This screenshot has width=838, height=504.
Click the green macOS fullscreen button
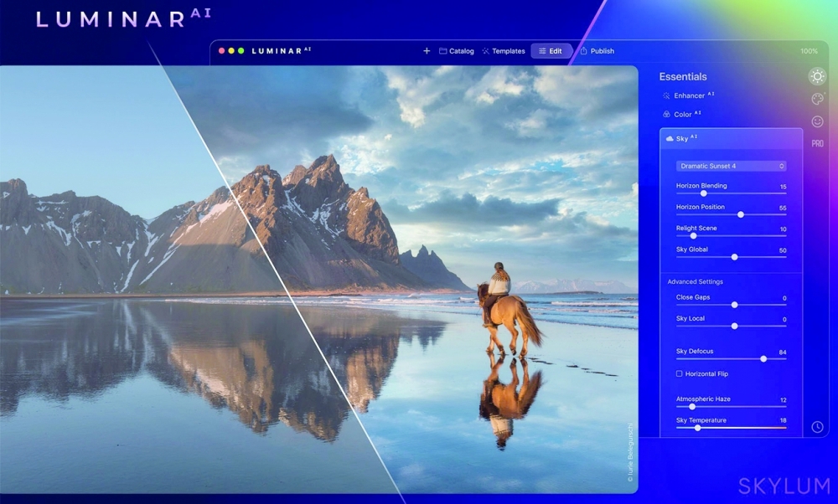[x=241, y=51]
